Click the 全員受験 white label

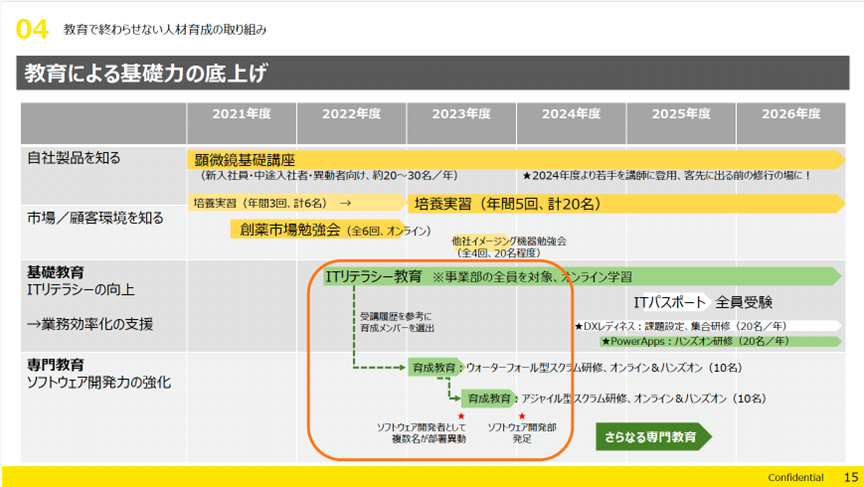(x=745, y=302)
